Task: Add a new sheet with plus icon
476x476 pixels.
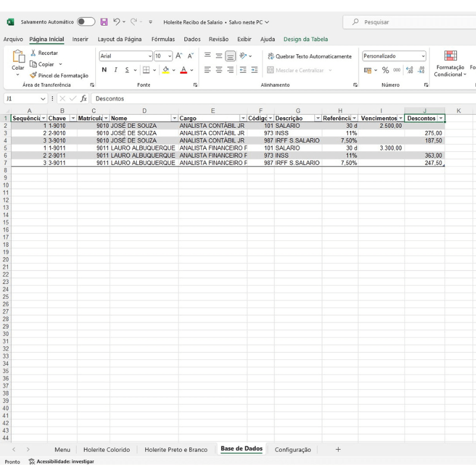Action: coord(338,450)
